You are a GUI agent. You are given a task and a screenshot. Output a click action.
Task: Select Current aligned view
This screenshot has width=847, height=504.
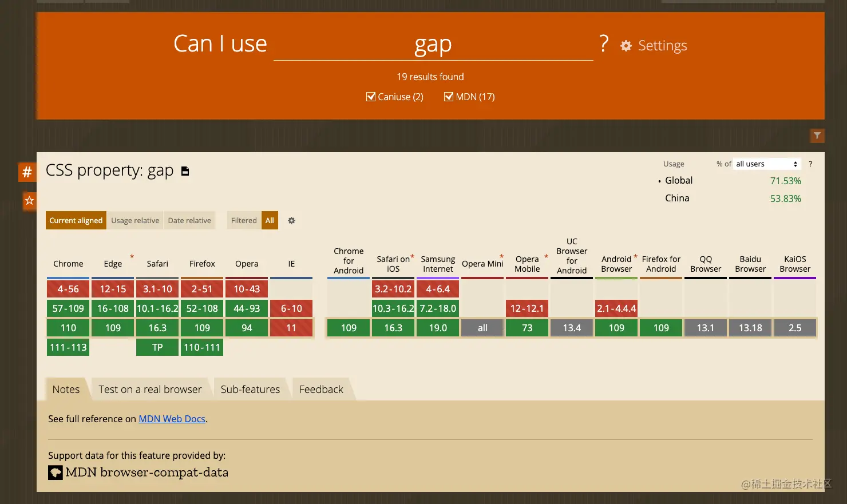[76, 220]
